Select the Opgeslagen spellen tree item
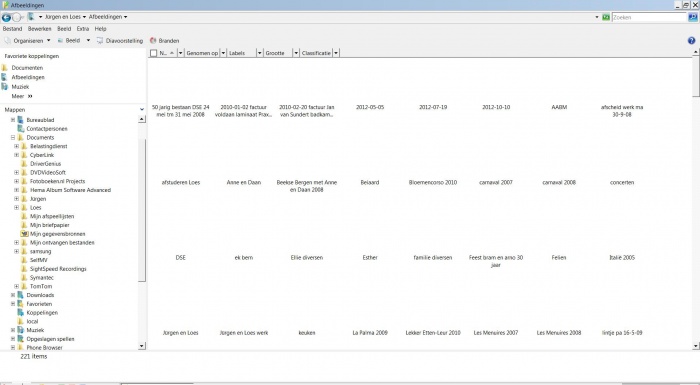This screenshot has width=700, height=385. pyautogui.click(x=50, y=339)
